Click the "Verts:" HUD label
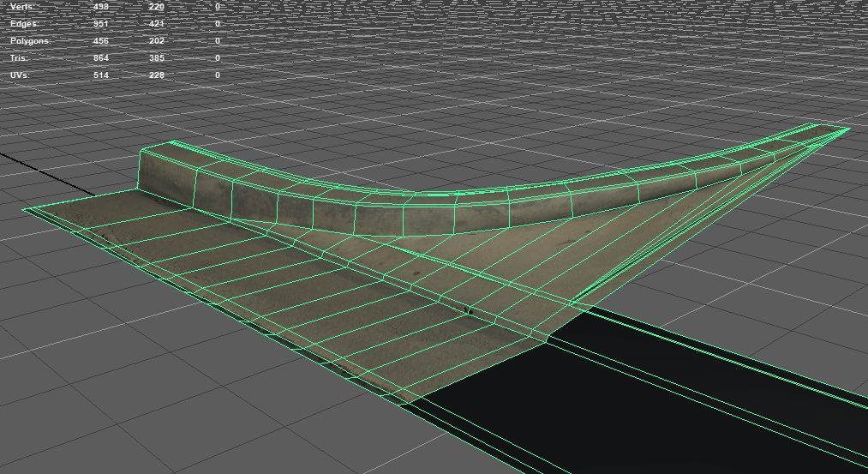 point(22,7)
